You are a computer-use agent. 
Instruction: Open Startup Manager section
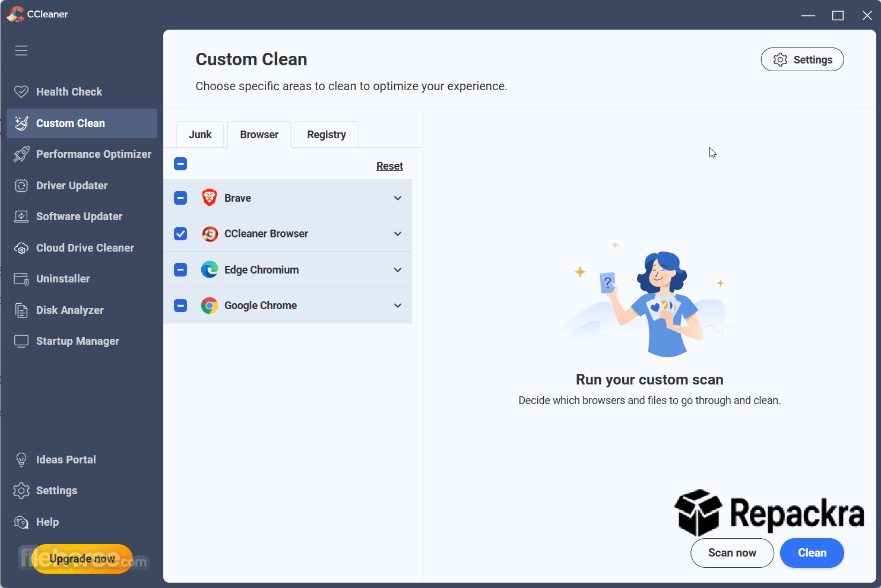(x=82, y=341)
